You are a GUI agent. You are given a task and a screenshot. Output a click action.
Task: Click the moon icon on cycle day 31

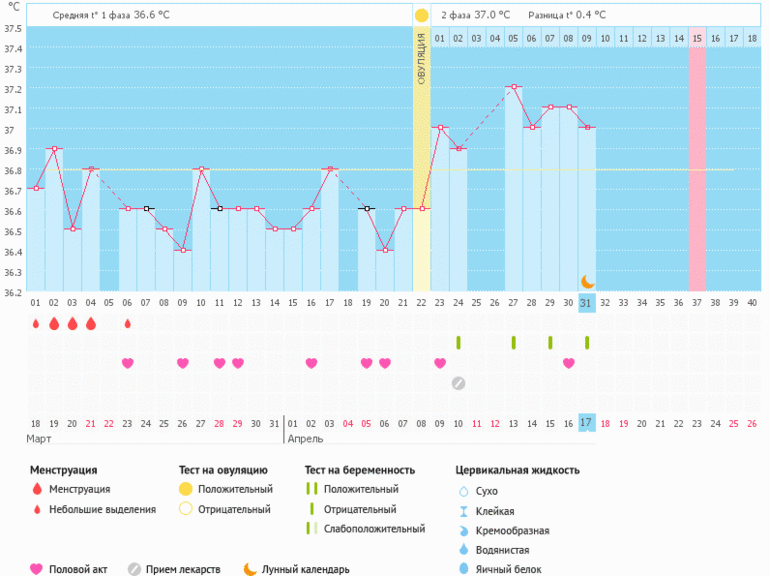click(x=588, y=282)
